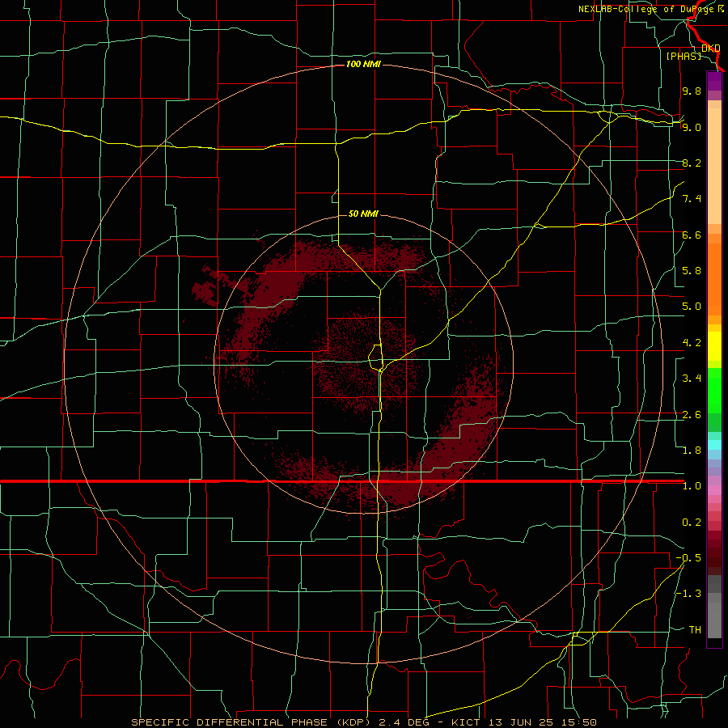
Task: Click the TH threshold label on the legend
Action: (695, 630)
